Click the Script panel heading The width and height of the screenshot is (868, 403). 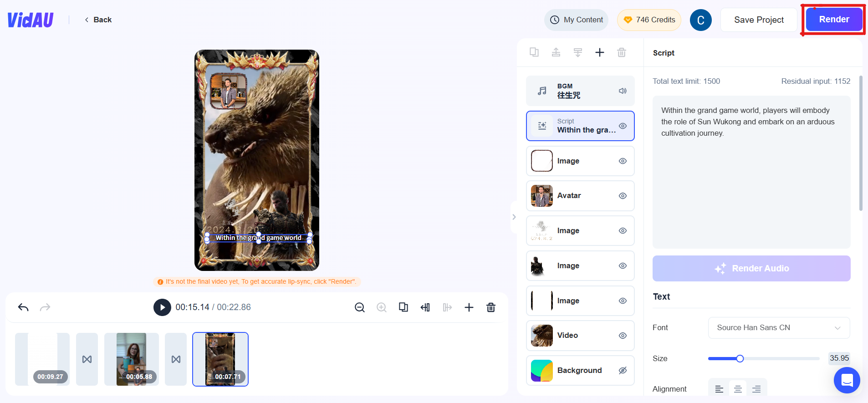664,53
